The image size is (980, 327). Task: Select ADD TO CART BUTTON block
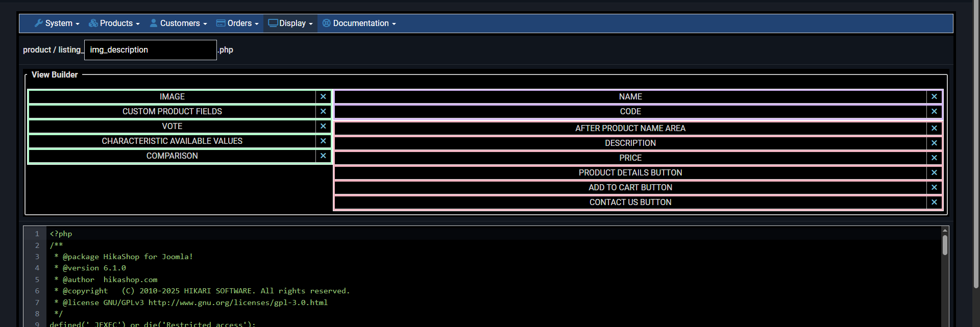(x=630, y=188)
